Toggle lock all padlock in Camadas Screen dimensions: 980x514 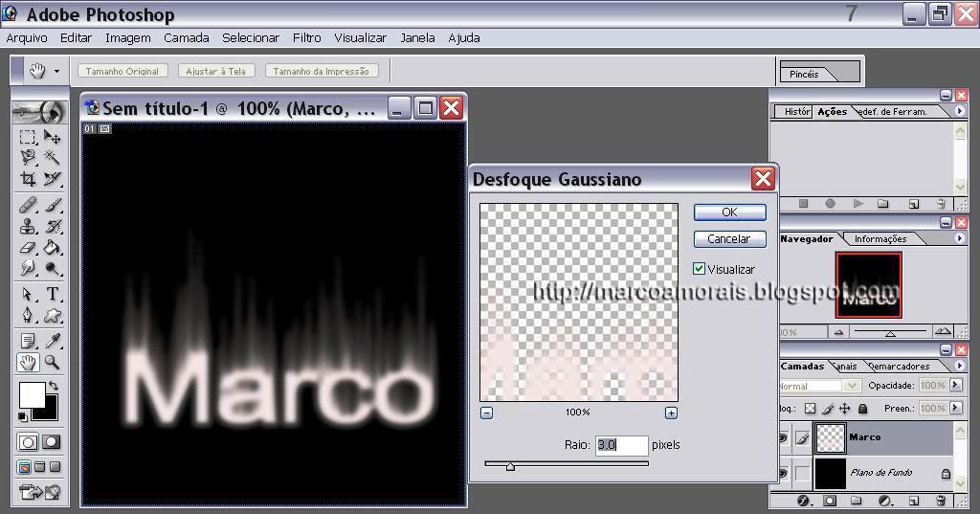pos(862,409)
